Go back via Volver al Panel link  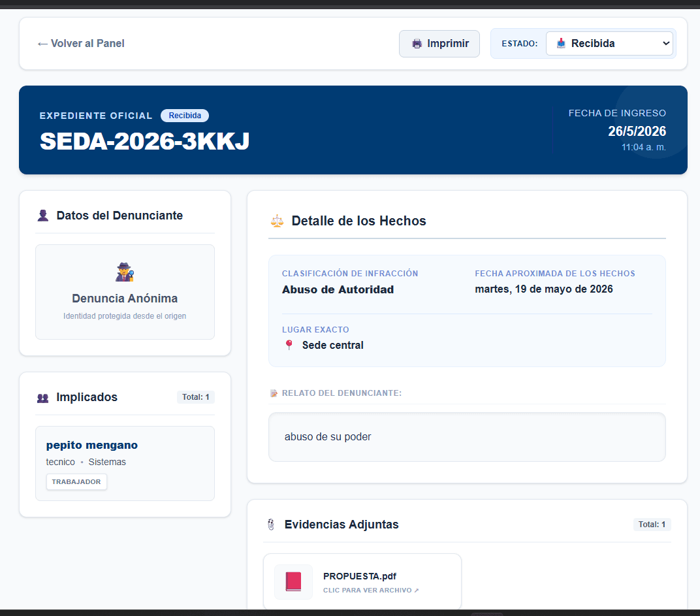tap(81, 43)
